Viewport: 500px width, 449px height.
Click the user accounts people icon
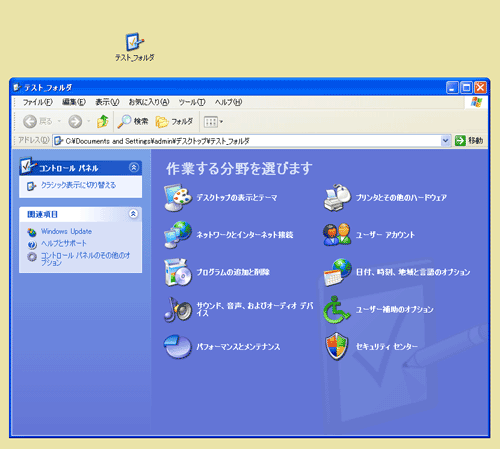coord(337,235)
